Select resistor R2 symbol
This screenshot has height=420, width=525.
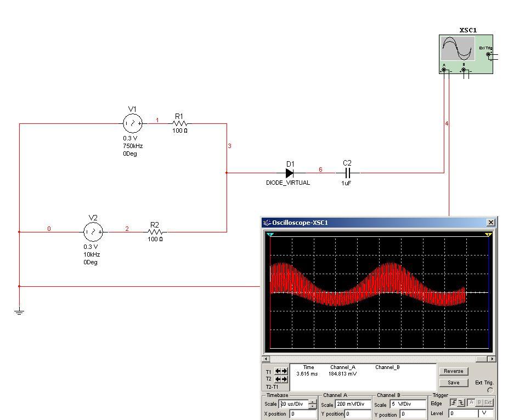tap(155, 232)
